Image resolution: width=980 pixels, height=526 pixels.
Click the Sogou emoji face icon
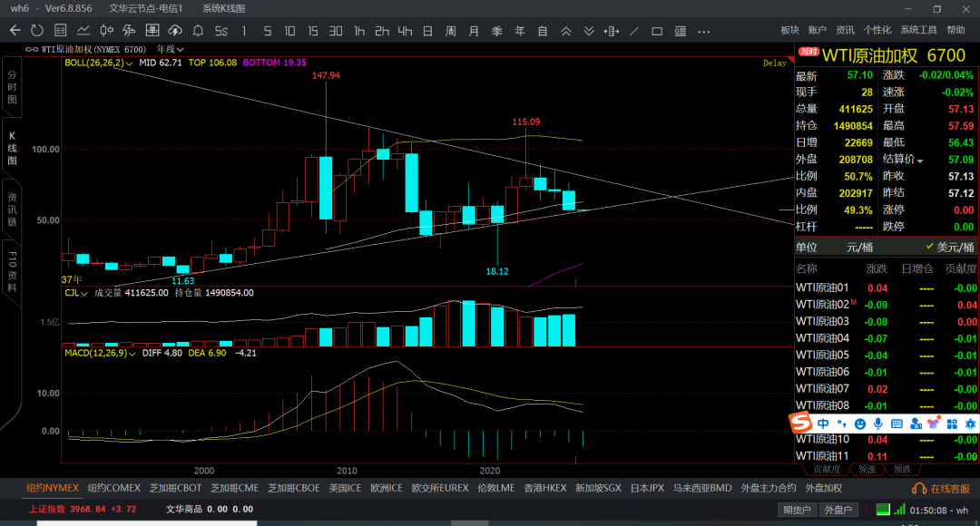coord(860,424)
